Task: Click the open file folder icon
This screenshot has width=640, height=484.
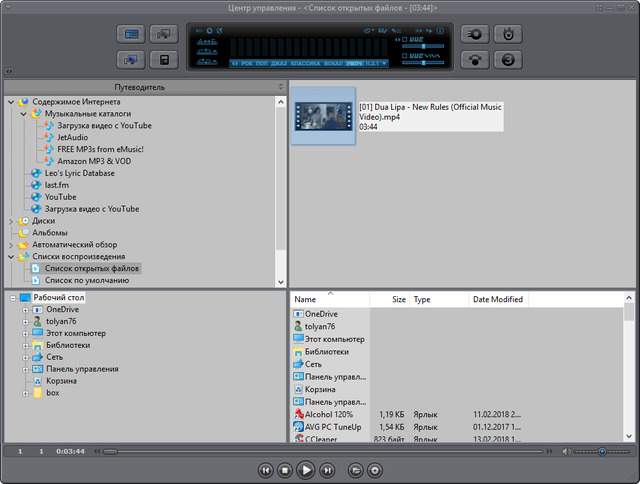Action: pyautogui.click(x=355, y=469)
